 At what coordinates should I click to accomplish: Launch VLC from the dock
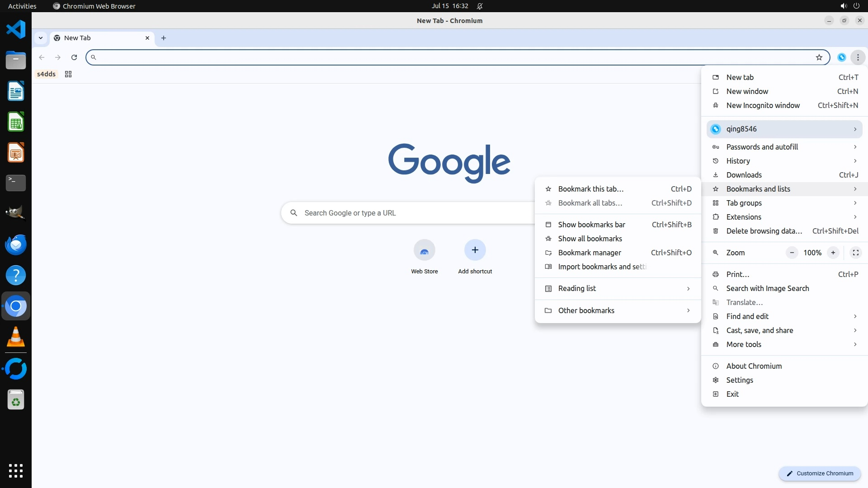[16, 337]
